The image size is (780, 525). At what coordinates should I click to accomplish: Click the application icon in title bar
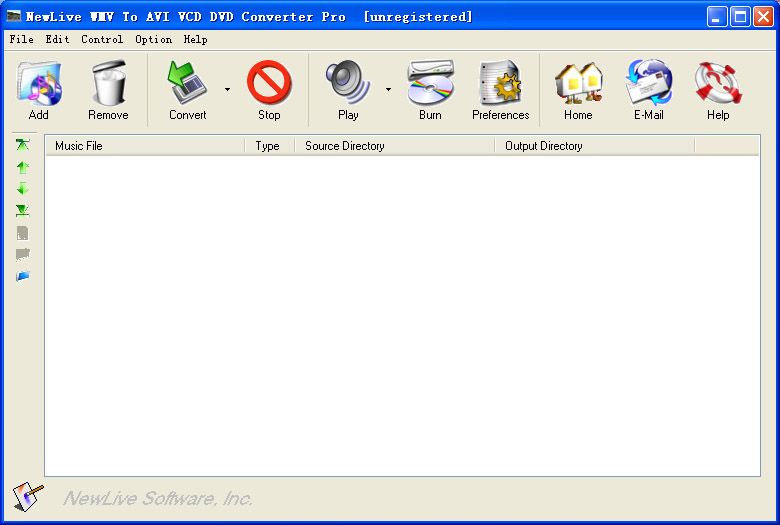14,16
